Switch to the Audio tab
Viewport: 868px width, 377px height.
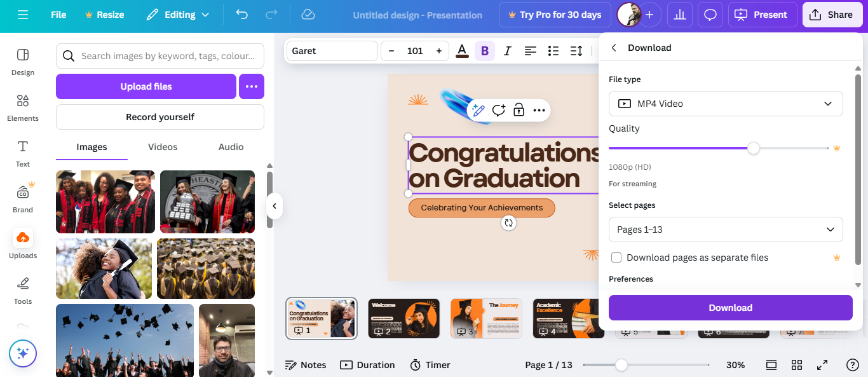pyautogui.click(x=231, y=147)
